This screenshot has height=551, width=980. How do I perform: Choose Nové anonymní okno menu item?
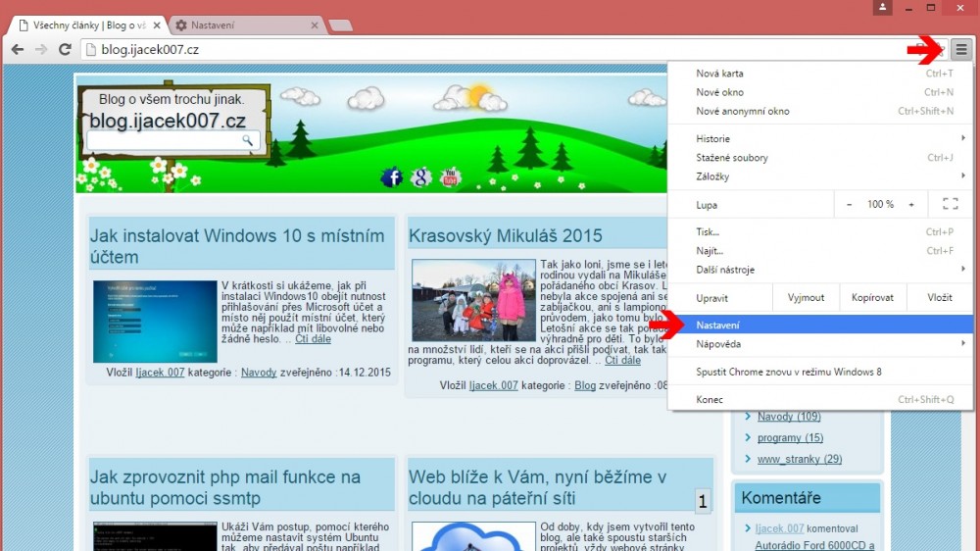pyautogui.click(x=743, y=111)
